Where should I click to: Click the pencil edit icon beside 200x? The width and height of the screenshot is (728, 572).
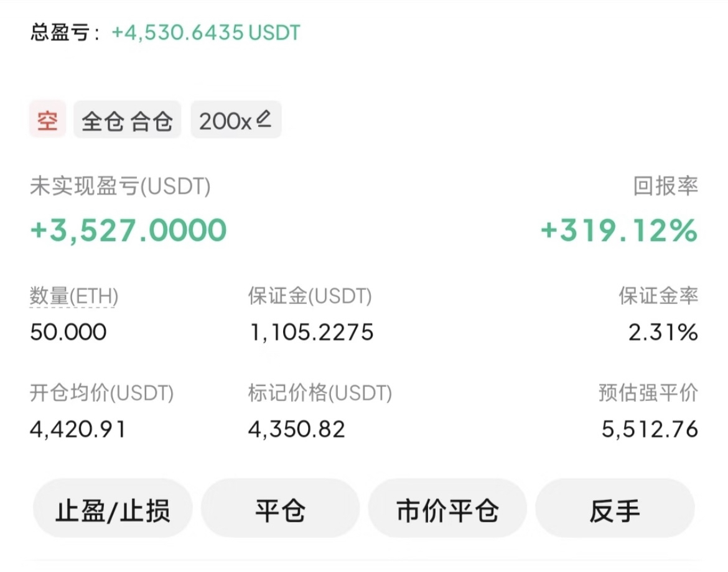[264, 119]
